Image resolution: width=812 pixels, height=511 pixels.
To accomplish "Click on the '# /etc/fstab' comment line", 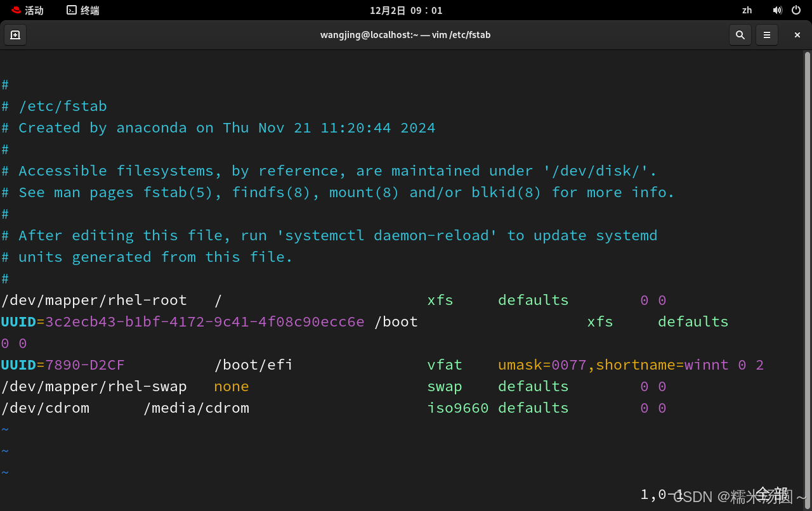I will pos(54,106).
